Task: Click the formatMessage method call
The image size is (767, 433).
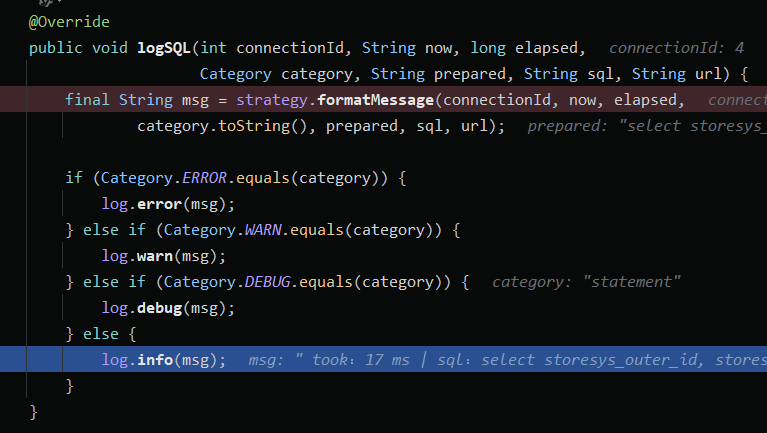Action: (x=375, y=100)
